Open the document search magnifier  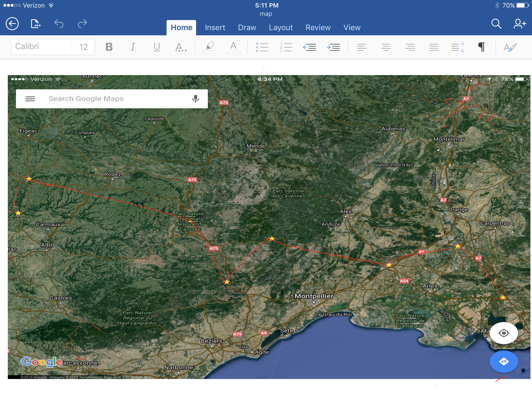point(496,24)
